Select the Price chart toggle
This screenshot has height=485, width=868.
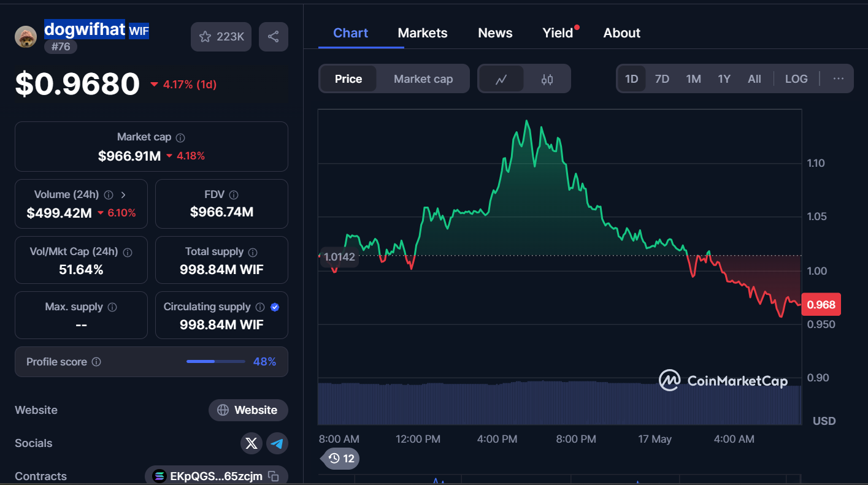[x=348, y=79]
